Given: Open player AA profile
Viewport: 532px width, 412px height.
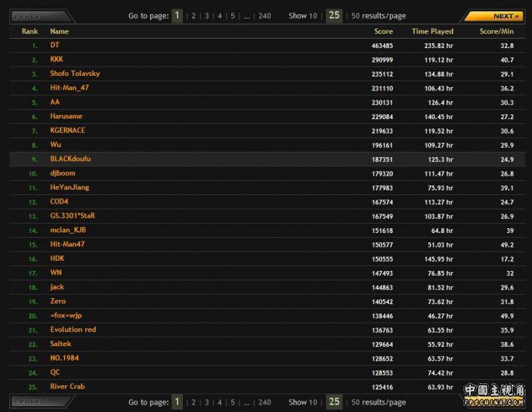Looking at the screenshot, I should point(55,102).
